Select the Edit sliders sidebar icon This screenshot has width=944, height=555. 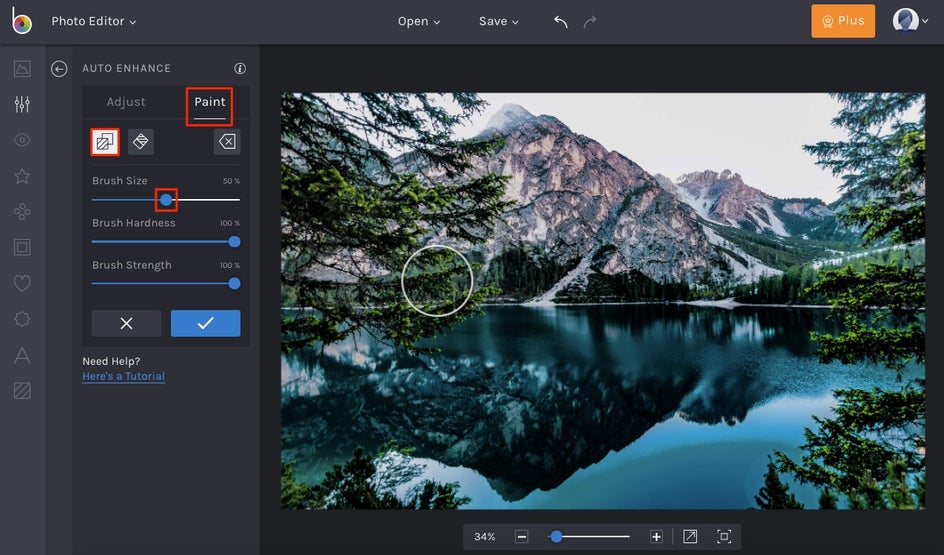coord(22,104)
